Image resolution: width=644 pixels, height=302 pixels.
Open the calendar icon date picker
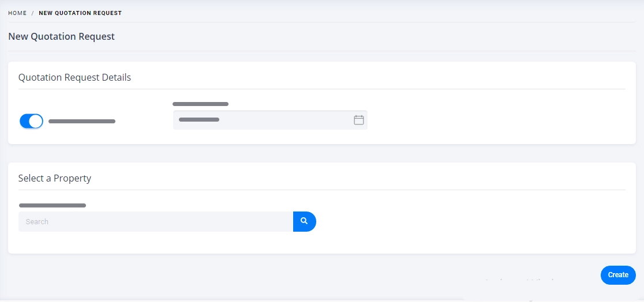(x=358, y=120)
